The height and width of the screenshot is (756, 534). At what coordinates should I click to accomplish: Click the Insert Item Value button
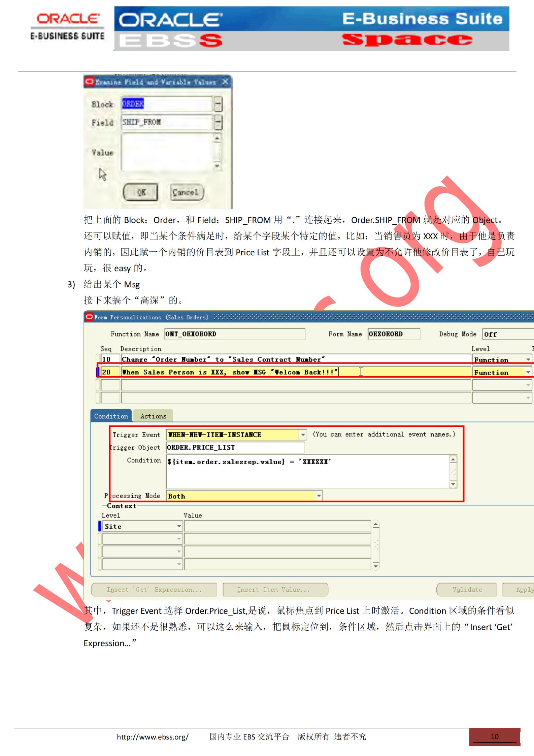click(275, 590)
